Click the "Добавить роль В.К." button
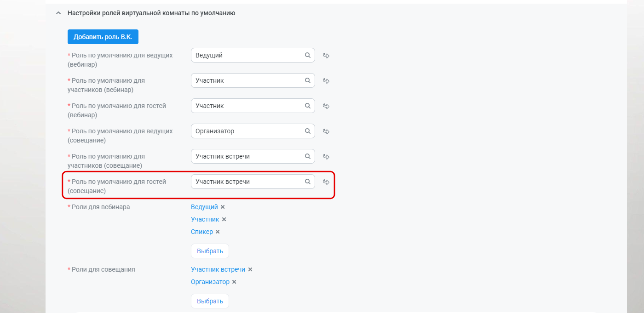Image resolution: width=644 pixels, height=313 pixels. tap(103, 37)
